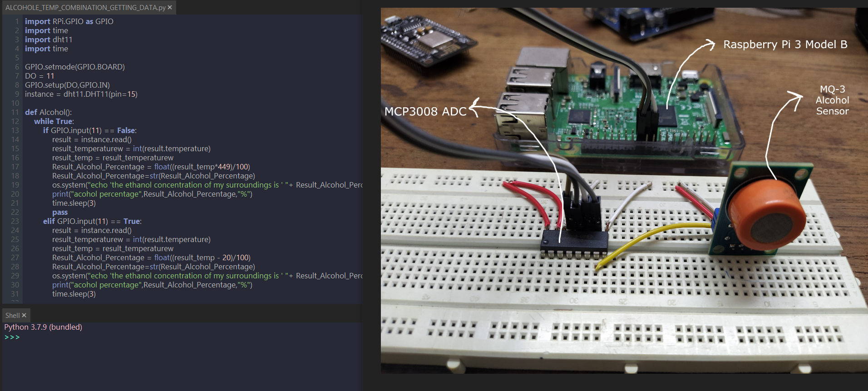Click line with 'result_temp*449)/100'

[151, 167]
